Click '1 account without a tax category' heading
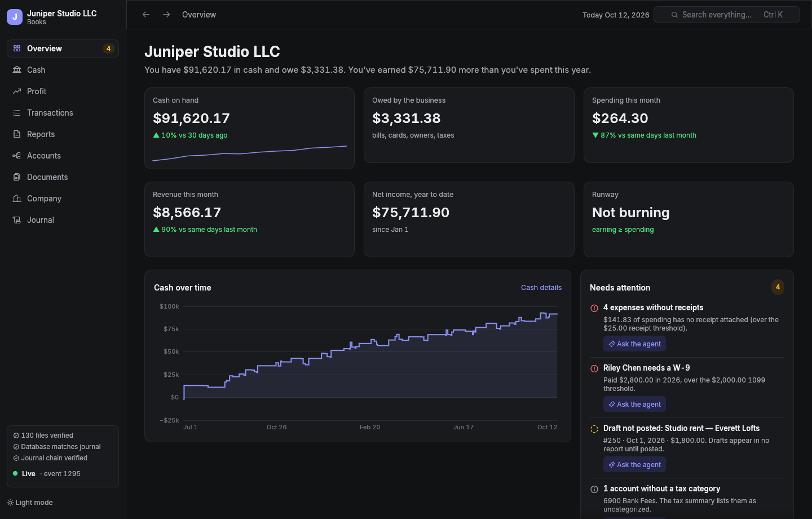Image resolution: width=812 pixels, height=519 pixels. coord(661,489)
